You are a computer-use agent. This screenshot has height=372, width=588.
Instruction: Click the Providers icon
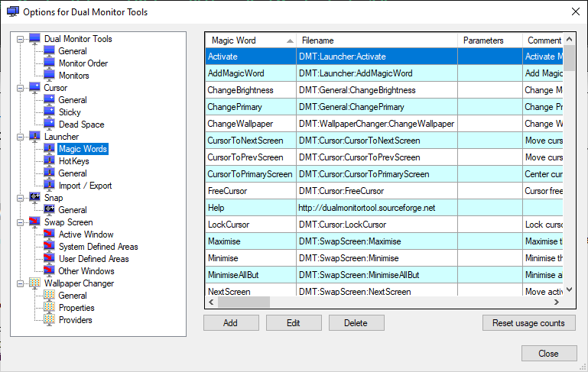pyautogui.click(x=49, y=320)
